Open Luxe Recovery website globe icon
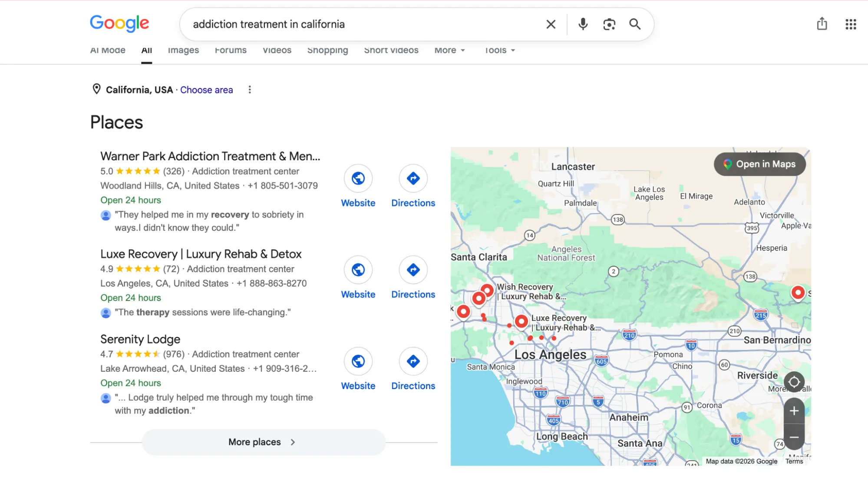Screen dimensions: 868x482 (x=358, y=270)
